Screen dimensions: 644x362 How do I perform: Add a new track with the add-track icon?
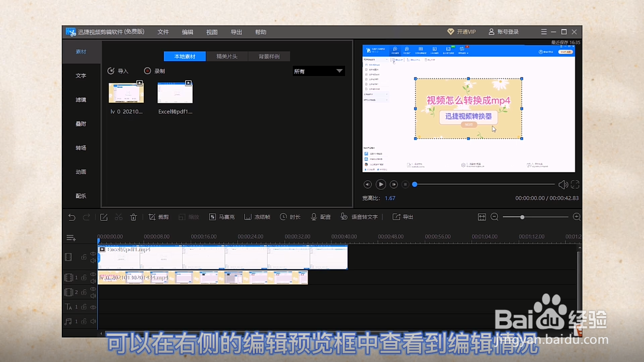(71, 238)
